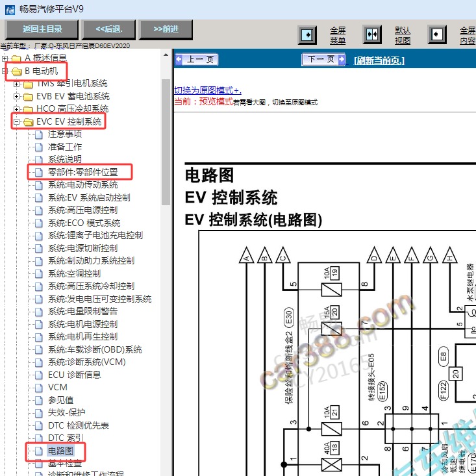
Task: Open 系统:空调控制 page
Action: (74, 273)
